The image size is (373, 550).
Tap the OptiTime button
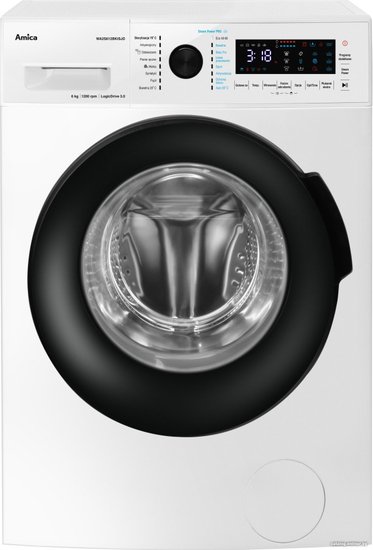click(x=312, y=85)
